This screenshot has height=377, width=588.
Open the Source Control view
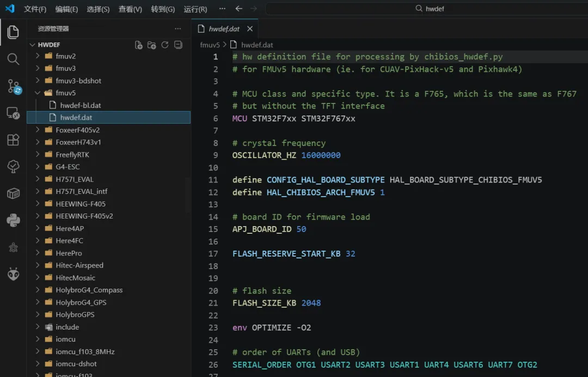click(x=13, y=86)
